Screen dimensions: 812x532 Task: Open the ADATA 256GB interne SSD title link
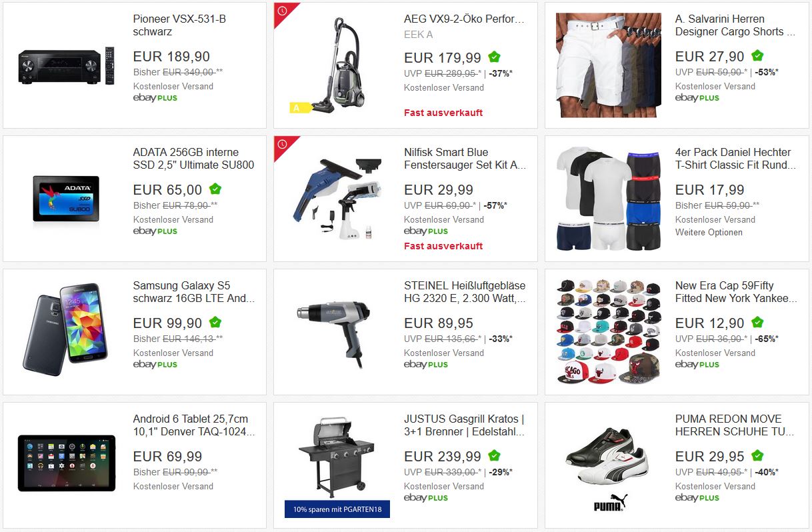[193, 159]
